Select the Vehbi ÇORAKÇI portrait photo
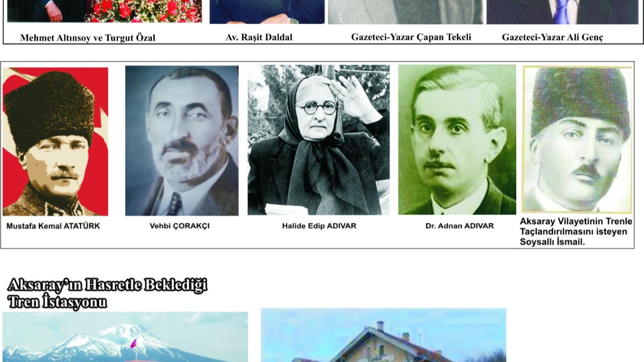This screenshot has height=362, width=644. [x=182, y=141]
